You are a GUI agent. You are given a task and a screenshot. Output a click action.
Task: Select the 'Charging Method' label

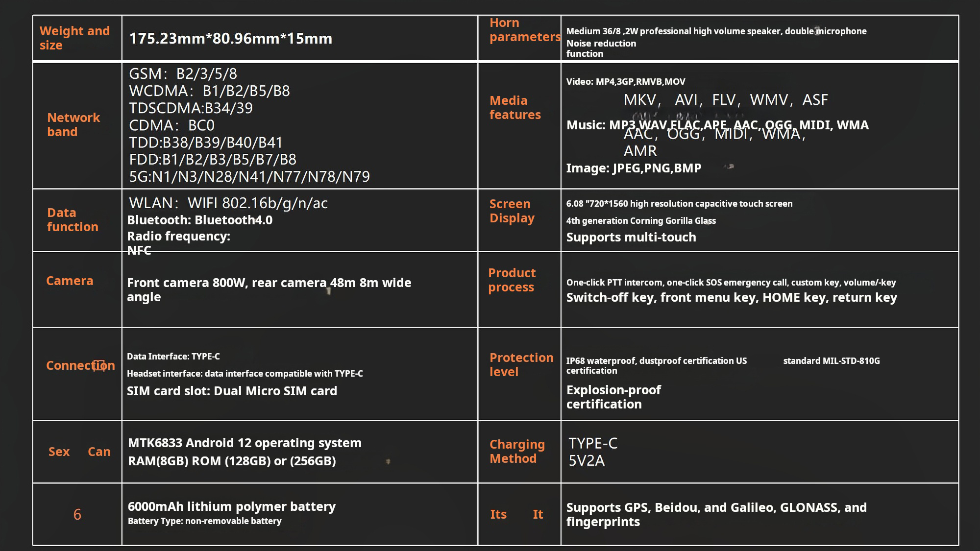(517, 451)
